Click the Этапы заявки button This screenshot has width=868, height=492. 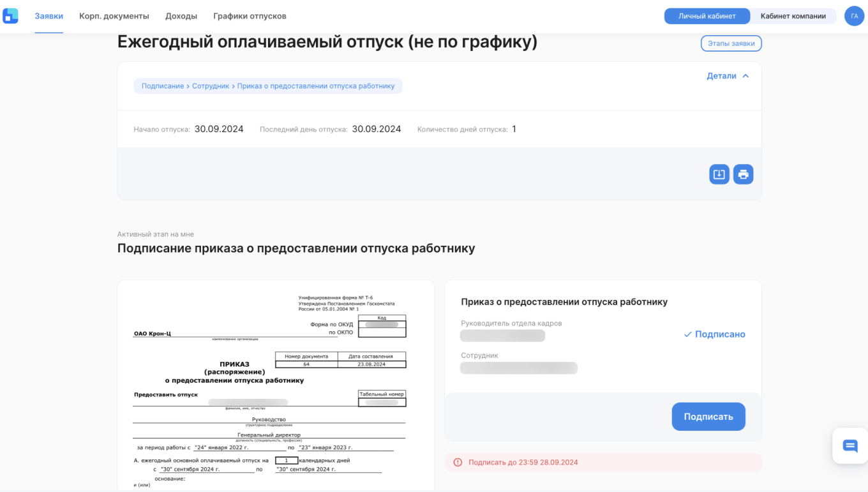[x=731, y=43]
